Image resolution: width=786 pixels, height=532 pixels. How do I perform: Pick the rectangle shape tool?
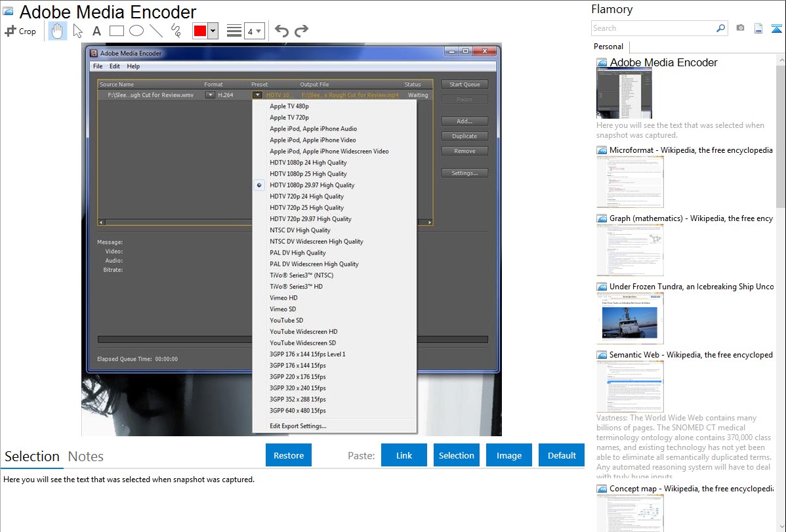tap(117, 31)
